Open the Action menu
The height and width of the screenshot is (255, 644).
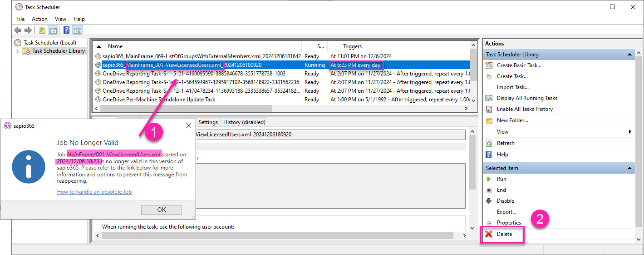[x=39, y=19]
